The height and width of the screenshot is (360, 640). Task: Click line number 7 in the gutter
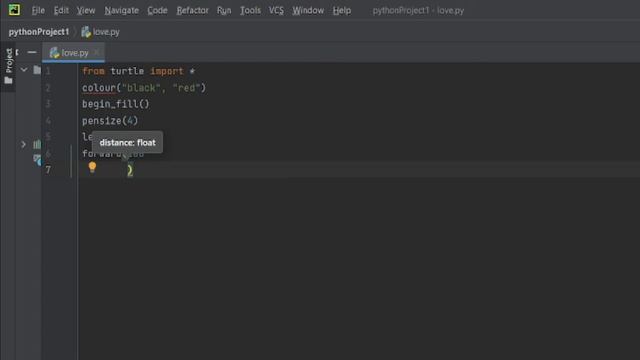pyautogui.click(x=48, y=170)
